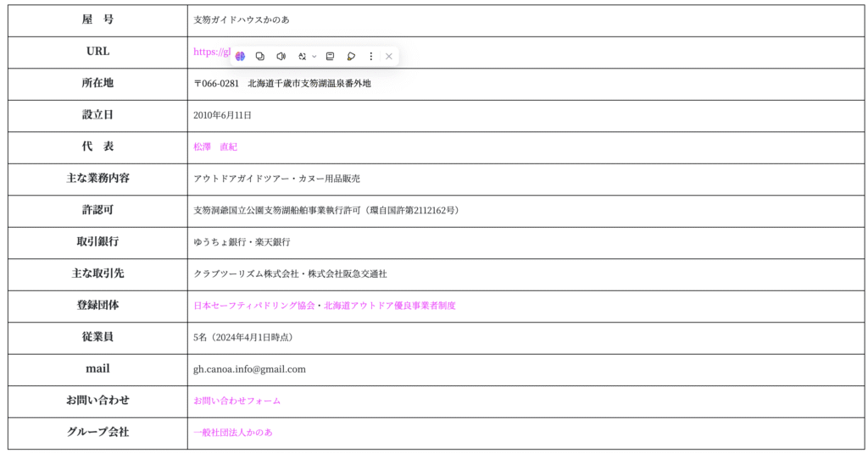Click the translate icon in popup toolbar
This screenshot has height=453, width=868.
[x=302, y=57]
